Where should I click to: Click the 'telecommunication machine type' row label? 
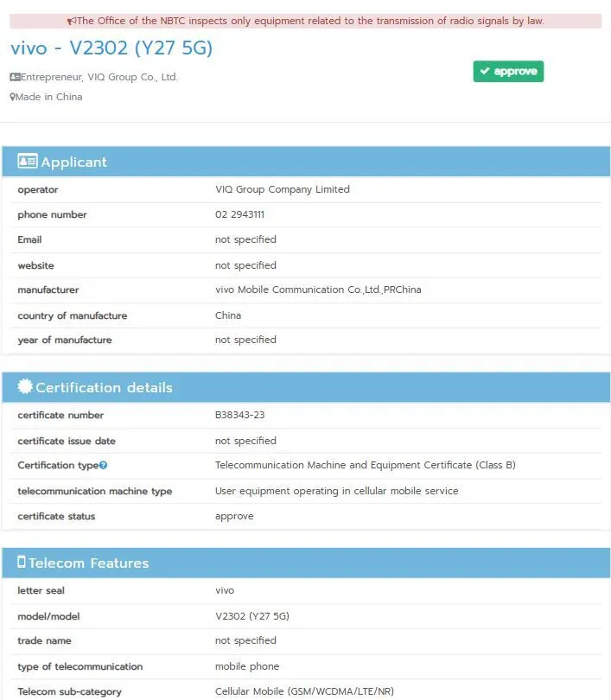click(95, 491)
